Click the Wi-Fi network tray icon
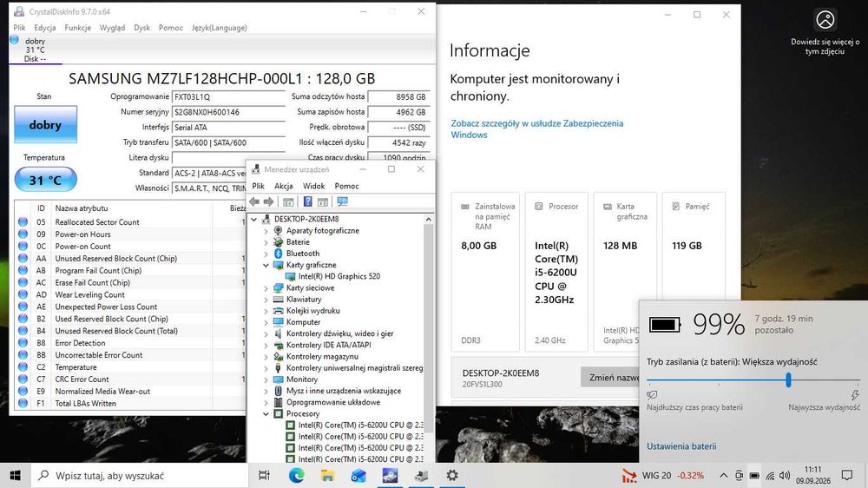Viewport: 868px width, 488px height. pos(770,476)
